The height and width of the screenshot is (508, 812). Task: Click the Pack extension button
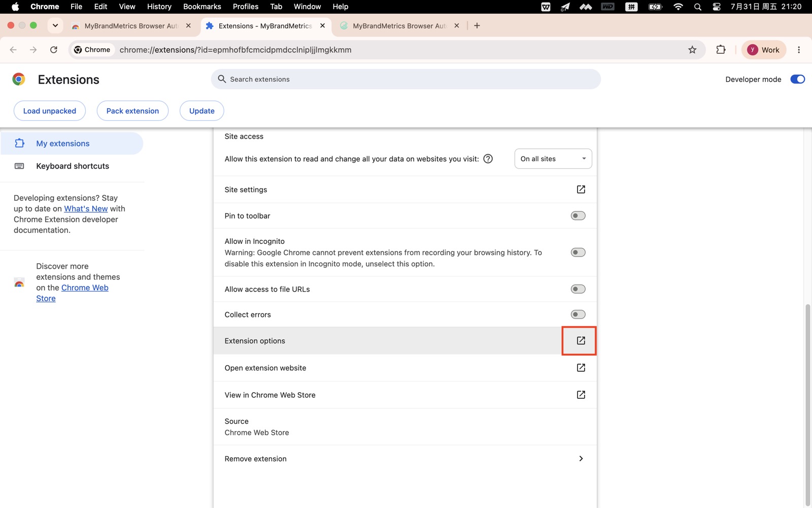(x=132, y=111)
